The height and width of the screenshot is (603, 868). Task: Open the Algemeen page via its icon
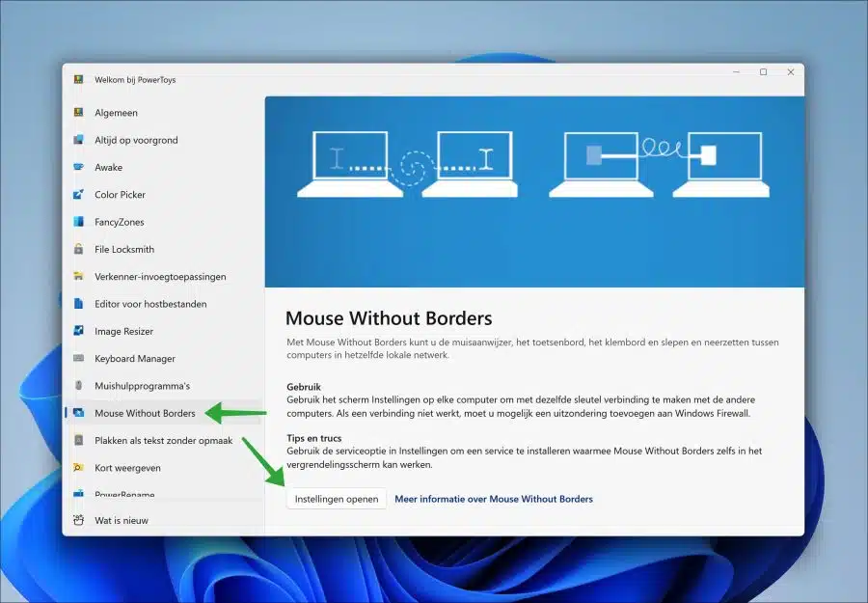pyautogui.click(x=79, y=113)
